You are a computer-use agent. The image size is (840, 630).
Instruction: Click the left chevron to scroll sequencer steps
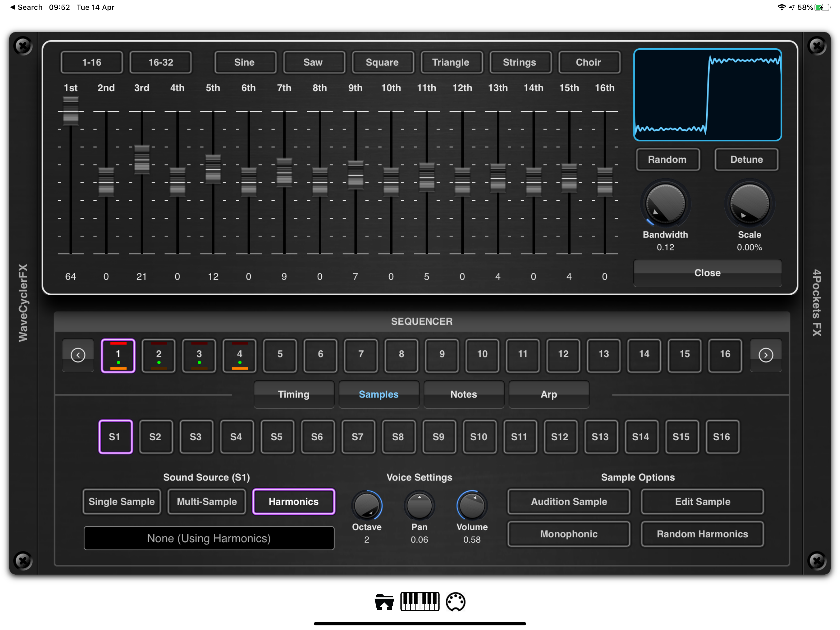click(x=78, y=355)
